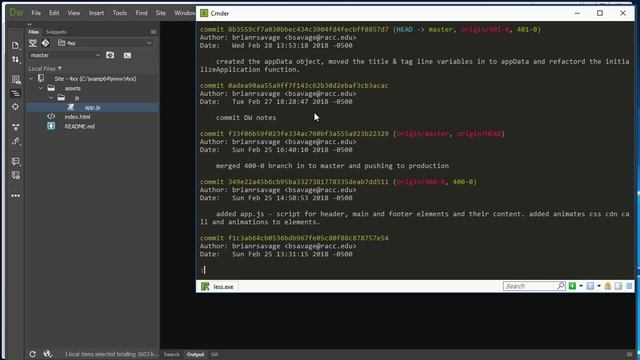Screen dimensions: 640x360
Task: Click the Format Source Code icon
Action: point(16,141)
